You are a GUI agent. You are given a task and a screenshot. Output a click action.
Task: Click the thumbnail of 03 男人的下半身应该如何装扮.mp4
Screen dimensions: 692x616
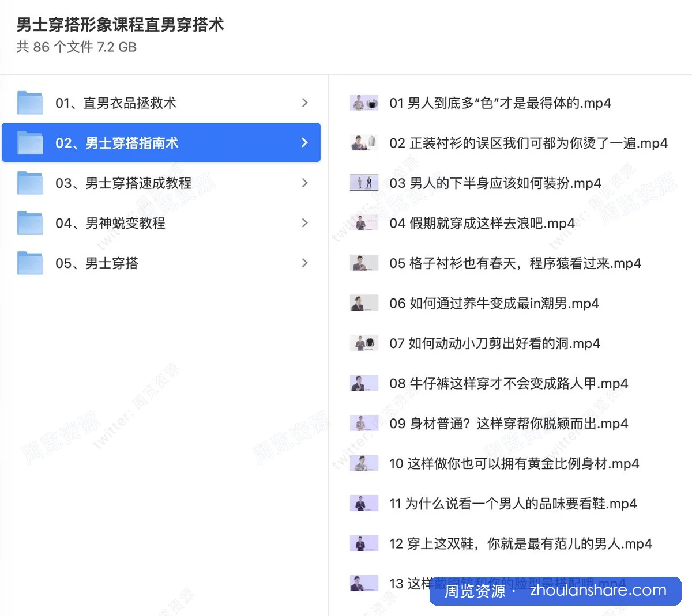[x=364, y=183]
